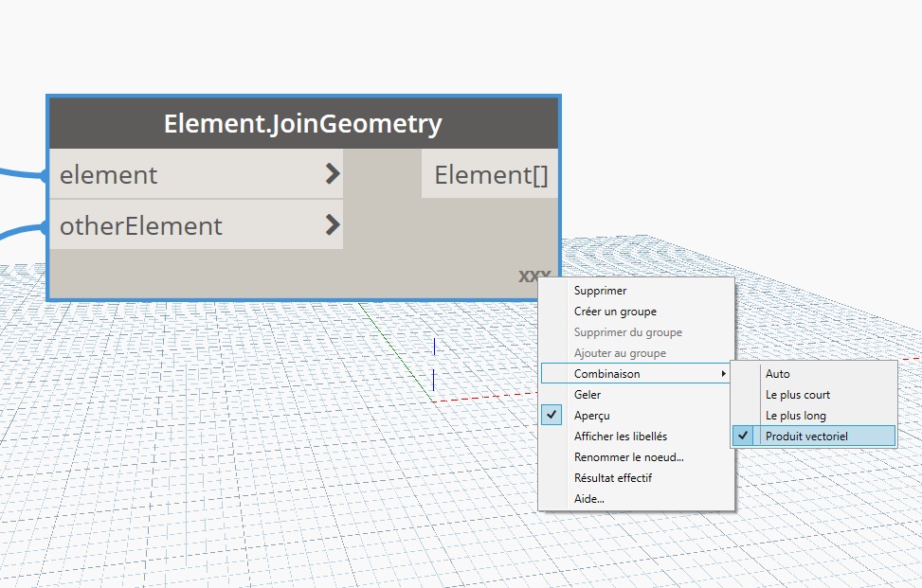Viewport: 922px width, 588px height.
Task: Switch lacing to Auto
Action: point(777,374)
